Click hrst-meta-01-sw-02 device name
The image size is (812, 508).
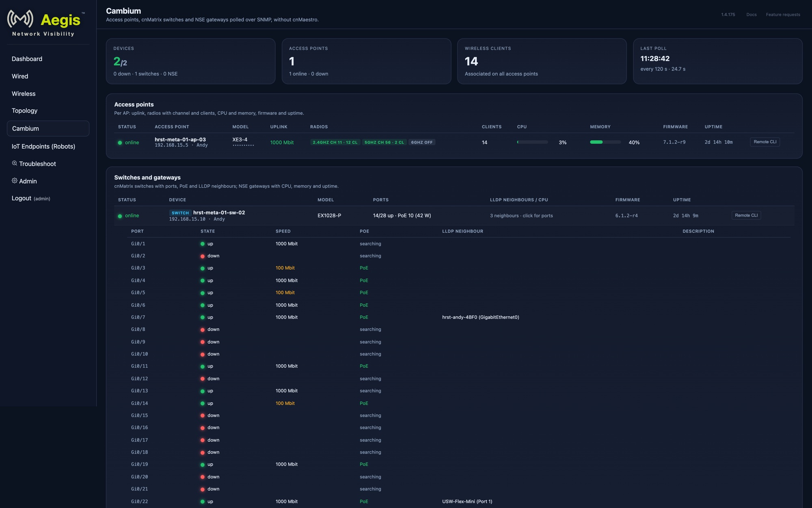(219, 213)
